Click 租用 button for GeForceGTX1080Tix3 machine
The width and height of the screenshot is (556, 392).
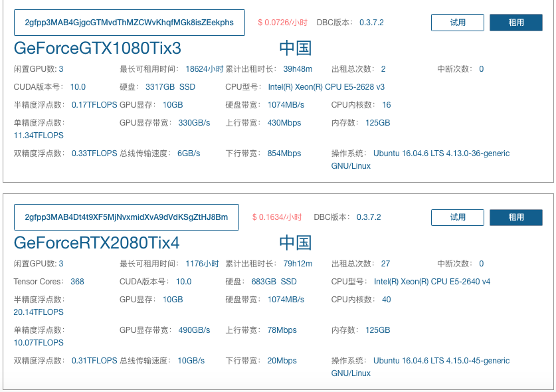click(x=516, y=23)
